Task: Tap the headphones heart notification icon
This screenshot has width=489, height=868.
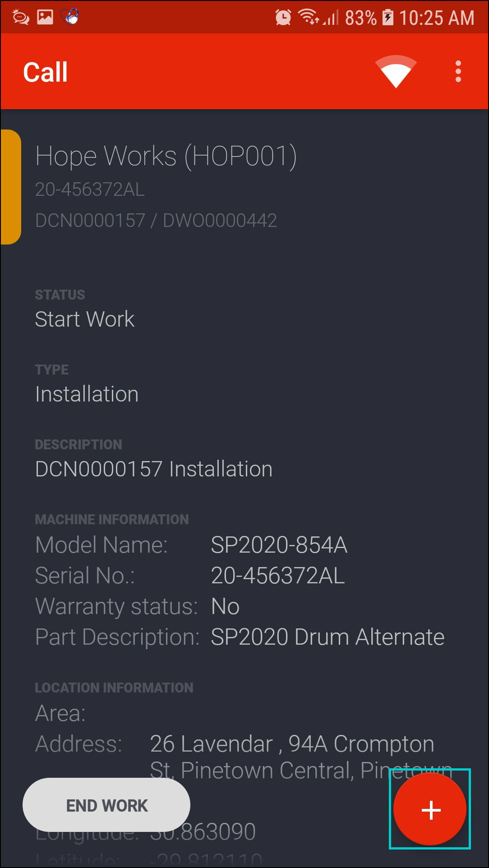Action: [x=70, y=18]
